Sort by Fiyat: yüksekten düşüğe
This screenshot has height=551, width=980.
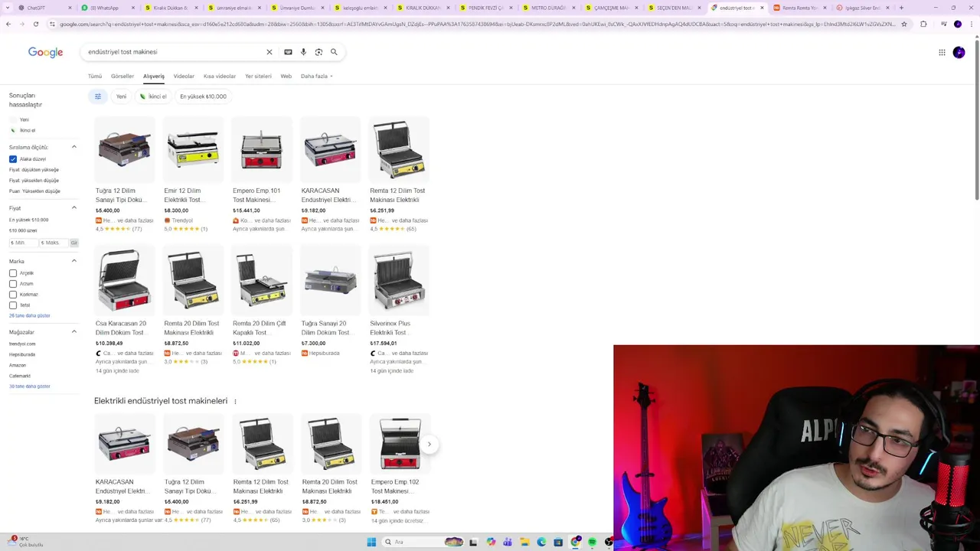[x=34, y=181]
